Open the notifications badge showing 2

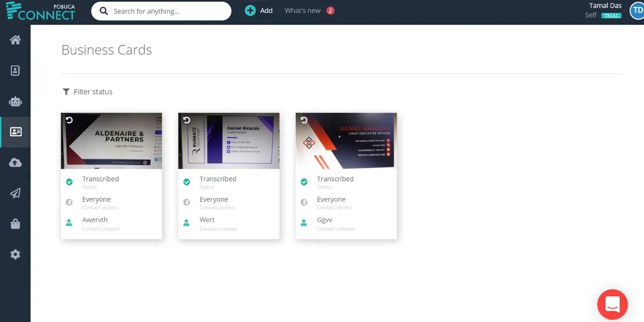[x=330, y=10]
